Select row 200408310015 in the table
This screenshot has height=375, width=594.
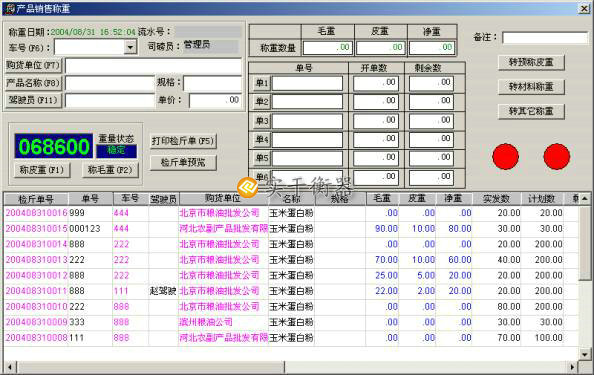291,228
